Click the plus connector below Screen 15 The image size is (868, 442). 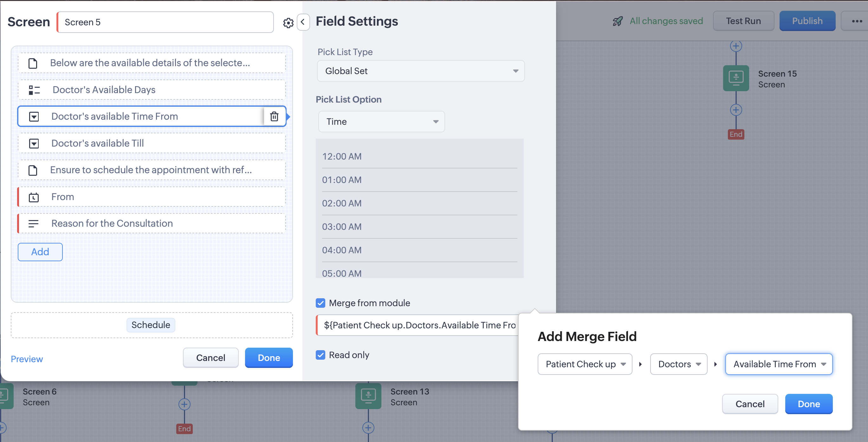[x=735, y=110]
